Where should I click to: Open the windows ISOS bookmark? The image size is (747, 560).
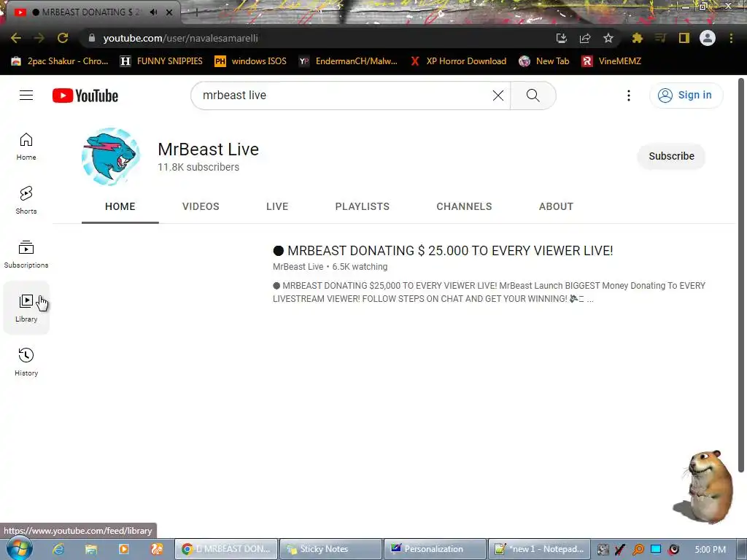(x=251, y=61)
